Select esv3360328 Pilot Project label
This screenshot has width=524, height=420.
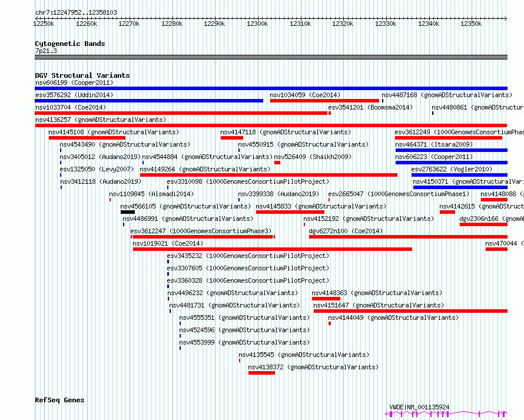(248, 280)
